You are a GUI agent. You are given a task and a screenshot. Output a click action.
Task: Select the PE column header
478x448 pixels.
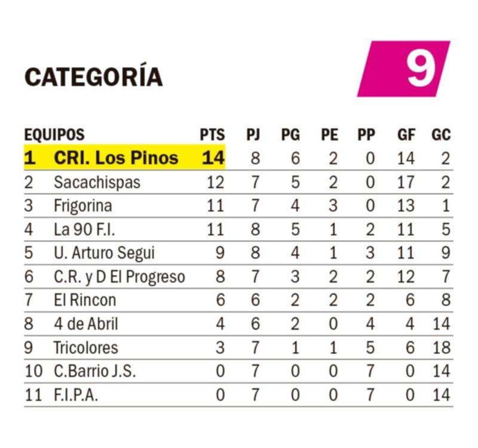pyautogui.click(x=330, y=135)
